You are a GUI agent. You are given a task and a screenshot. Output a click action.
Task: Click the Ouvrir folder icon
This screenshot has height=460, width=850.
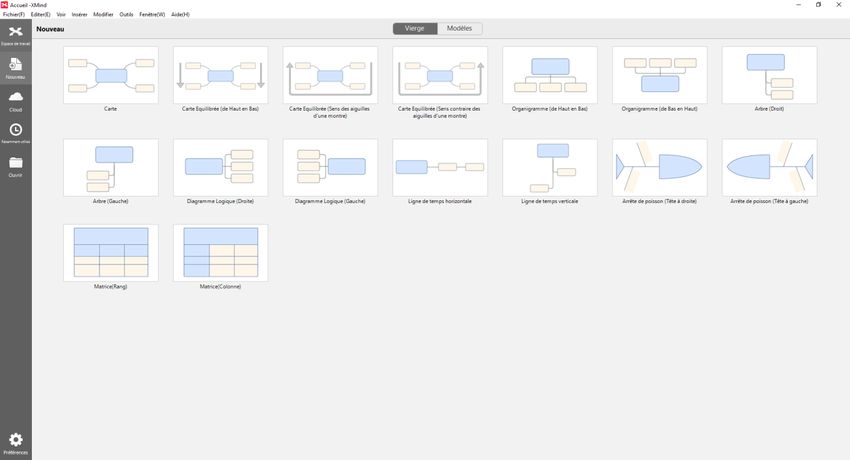click(x=15, y=164)
